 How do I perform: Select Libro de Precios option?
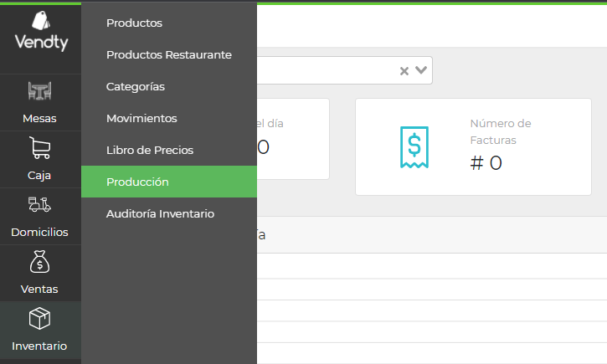150,150
